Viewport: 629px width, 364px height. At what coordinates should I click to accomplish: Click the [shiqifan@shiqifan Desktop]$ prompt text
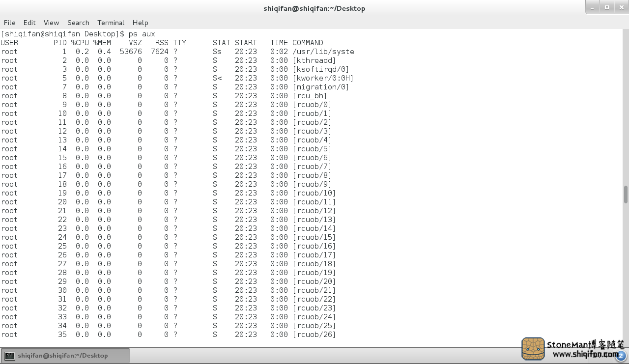point(63,34)
